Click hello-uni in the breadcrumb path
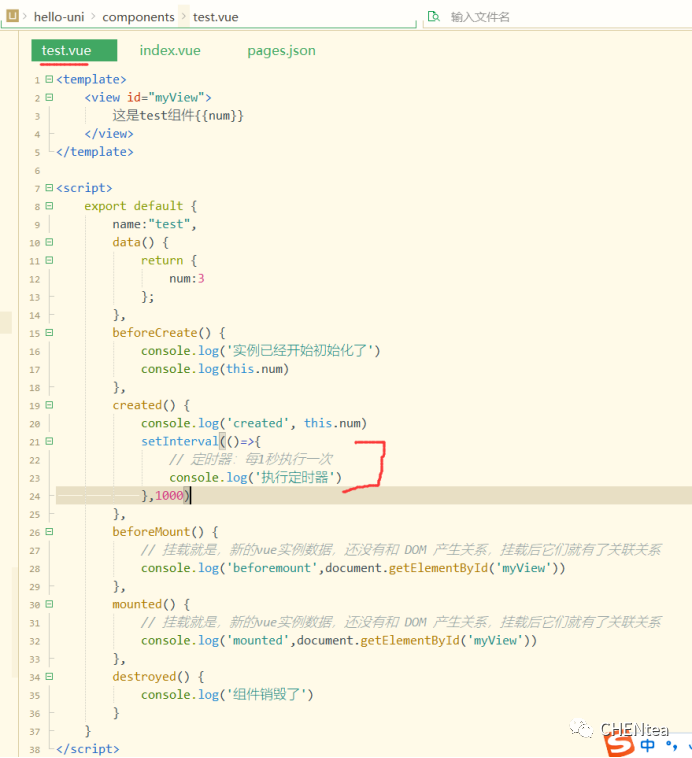 (x=60, y=17)
